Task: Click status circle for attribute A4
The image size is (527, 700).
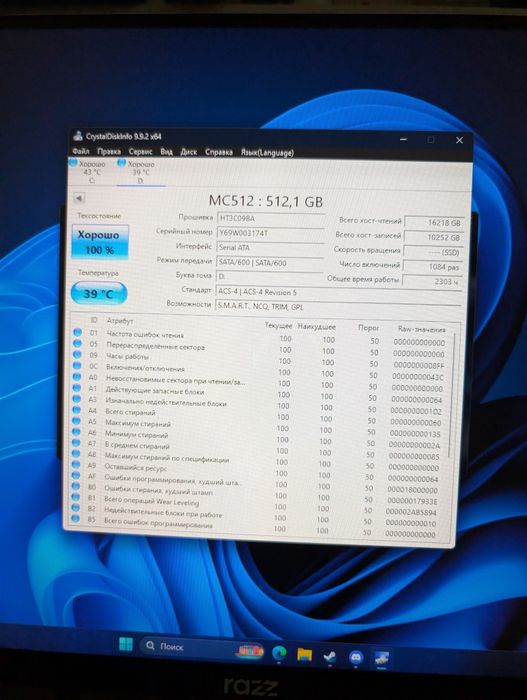Action: (x=76, y=410)
